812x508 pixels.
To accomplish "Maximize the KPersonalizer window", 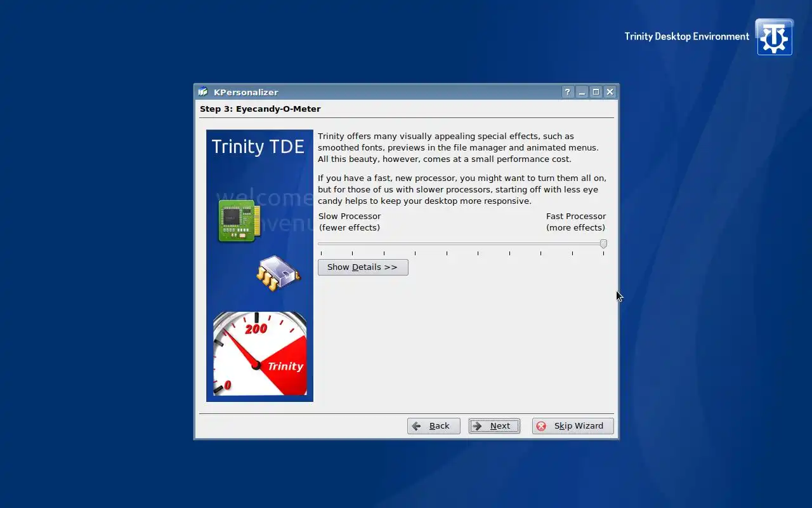I will click(596, 92).
